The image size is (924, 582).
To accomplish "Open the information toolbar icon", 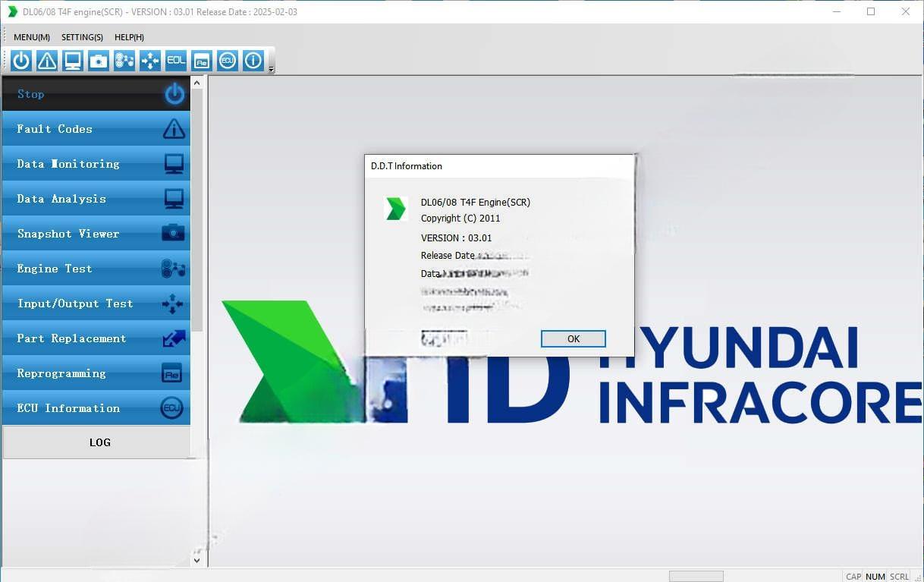I will click(253, 61).
